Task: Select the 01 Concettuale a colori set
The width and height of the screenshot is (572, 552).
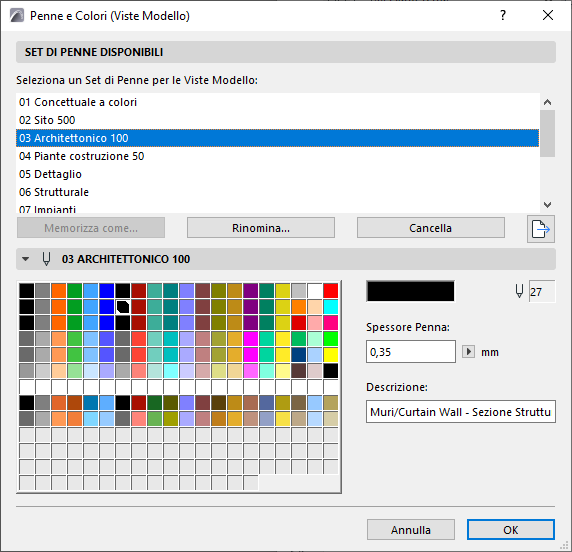Action: click(277, 102)
